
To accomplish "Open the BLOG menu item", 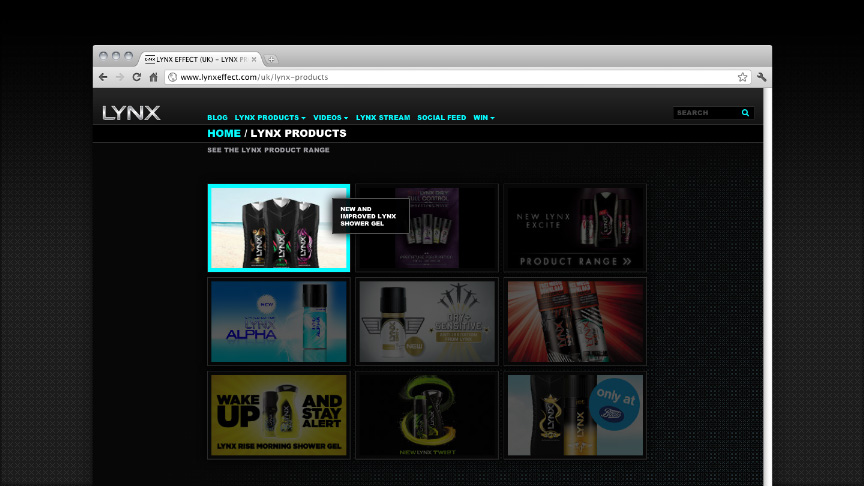I will pyautogui.click(x=217, y=117).
